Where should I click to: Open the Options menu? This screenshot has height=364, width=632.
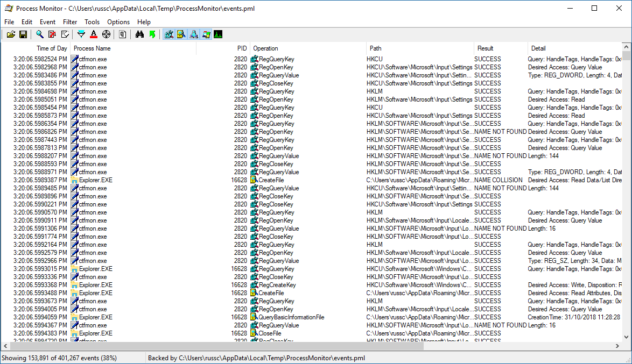(118, 22)
